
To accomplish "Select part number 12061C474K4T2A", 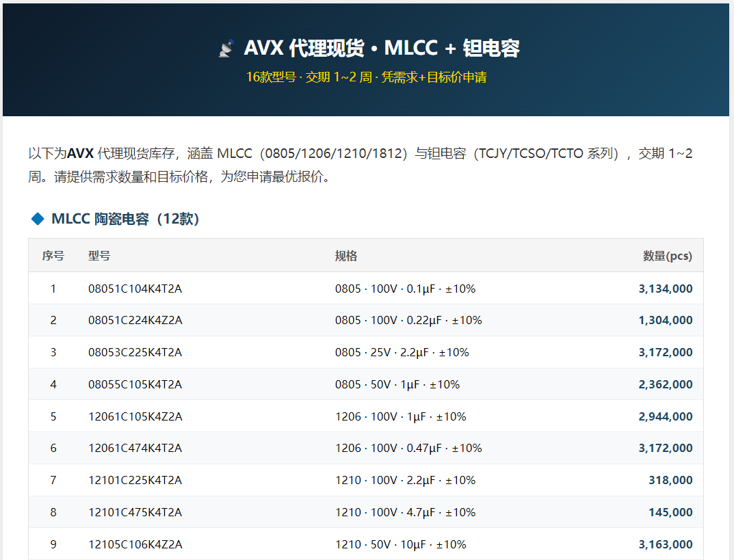I will [x=135, y=448].
